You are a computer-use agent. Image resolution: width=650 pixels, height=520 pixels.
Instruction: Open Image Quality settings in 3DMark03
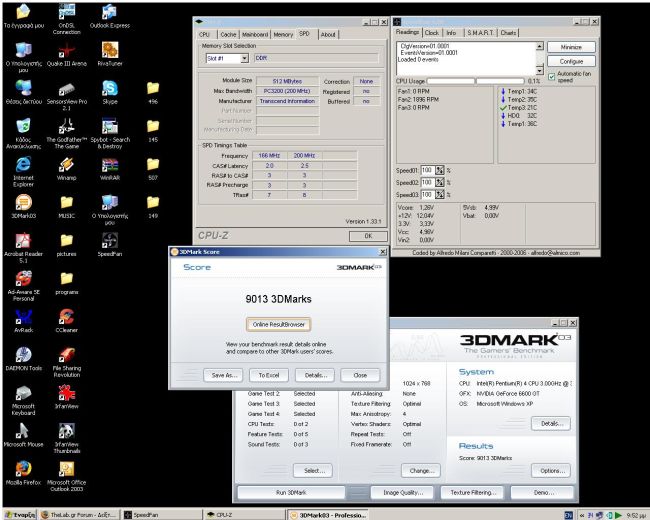[x=403, y=492]
